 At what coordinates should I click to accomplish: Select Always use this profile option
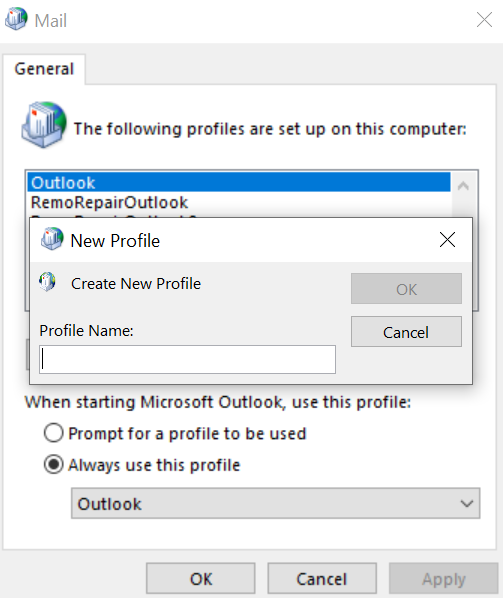[53, 465]
